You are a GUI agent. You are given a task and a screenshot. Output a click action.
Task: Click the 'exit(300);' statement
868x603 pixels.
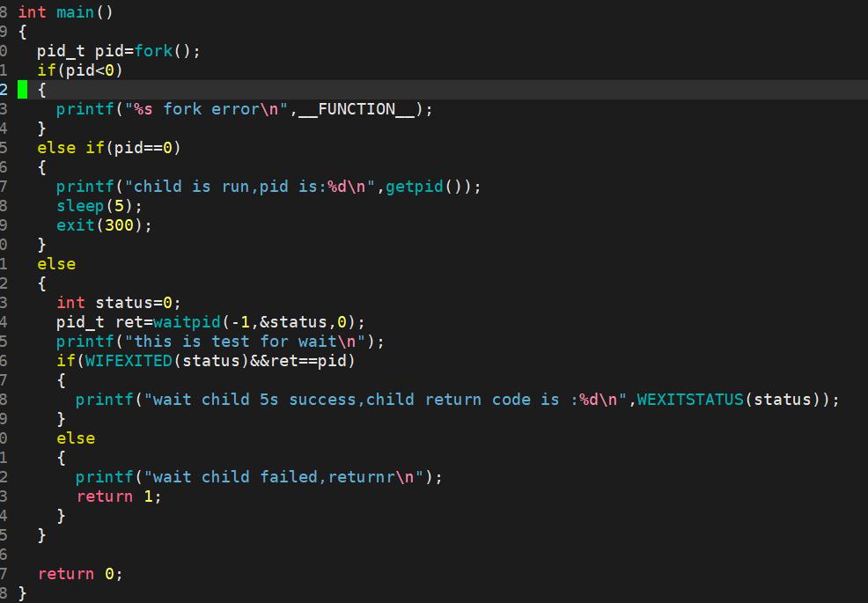click(x=104, y=225)
